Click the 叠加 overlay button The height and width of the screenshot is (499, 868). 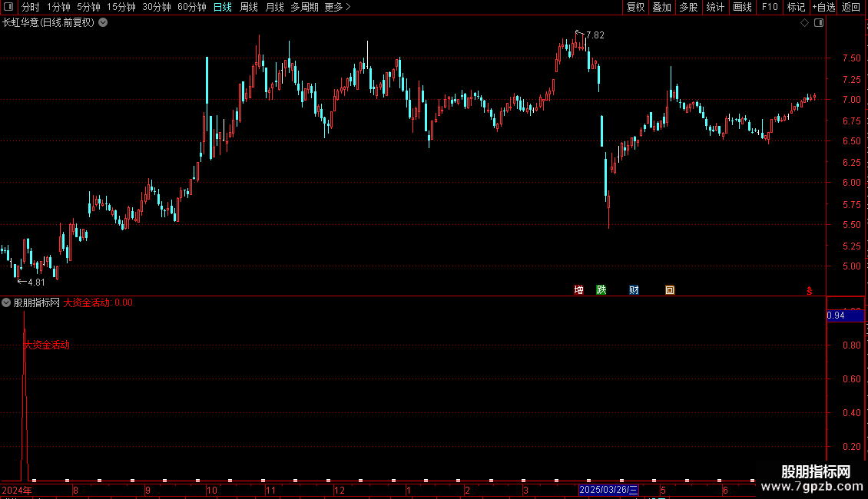click(661, 7)
